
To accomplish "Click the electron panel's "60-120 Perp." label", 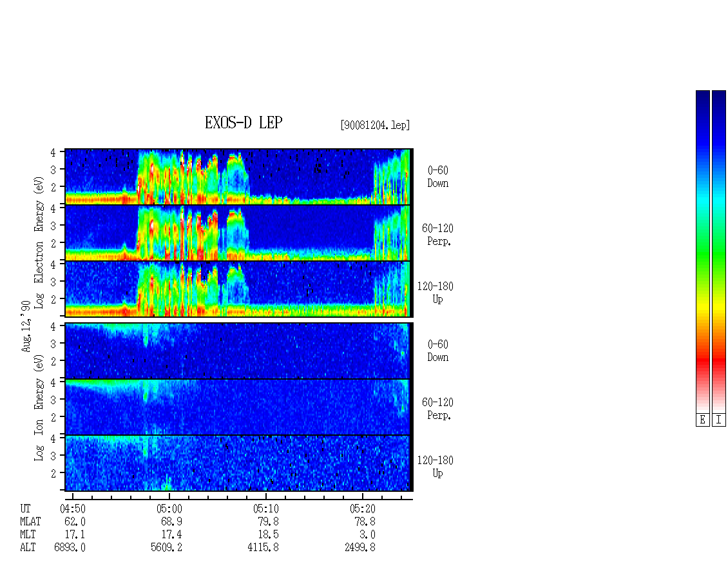I will coord(437,235).
